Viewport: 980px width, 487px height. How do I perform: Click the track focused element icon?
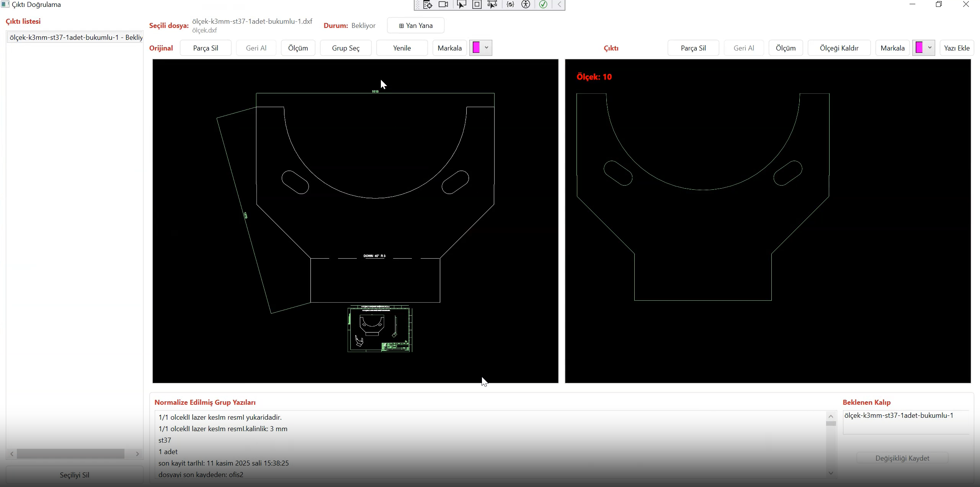[x=492, y=5]
